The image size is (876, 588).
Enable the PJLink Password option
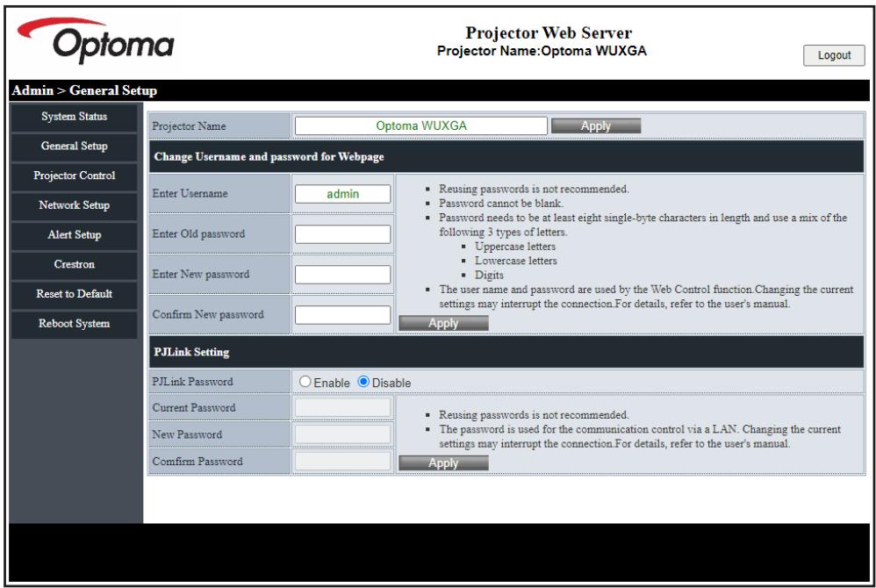tap(305, 382)
